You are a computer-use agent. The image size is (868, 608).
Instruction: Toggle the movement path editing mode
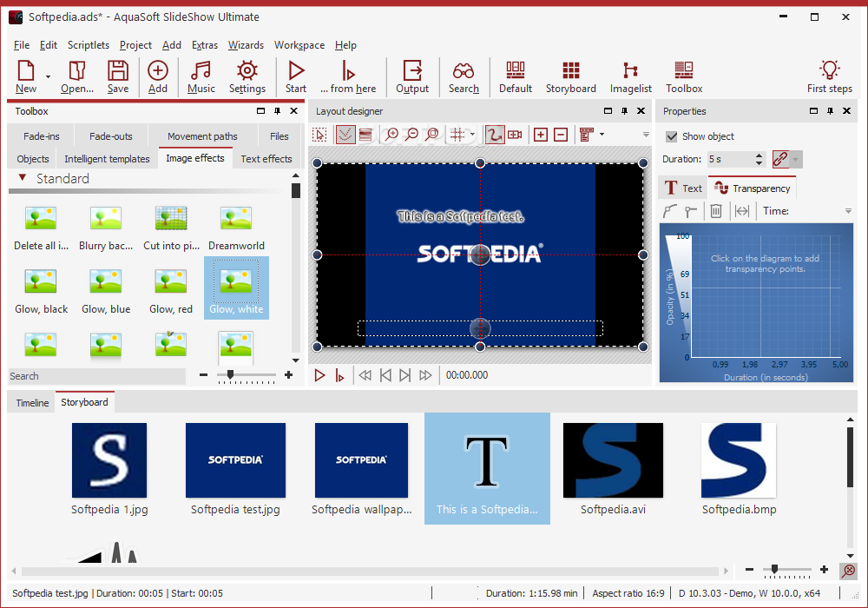click(x=495, y=135)
